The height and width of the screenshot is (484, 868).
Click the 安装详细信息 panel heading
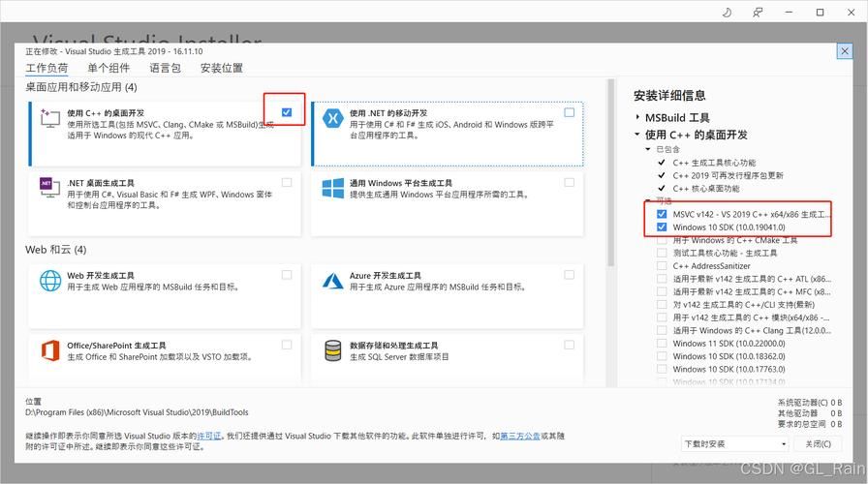click(669, 96)
